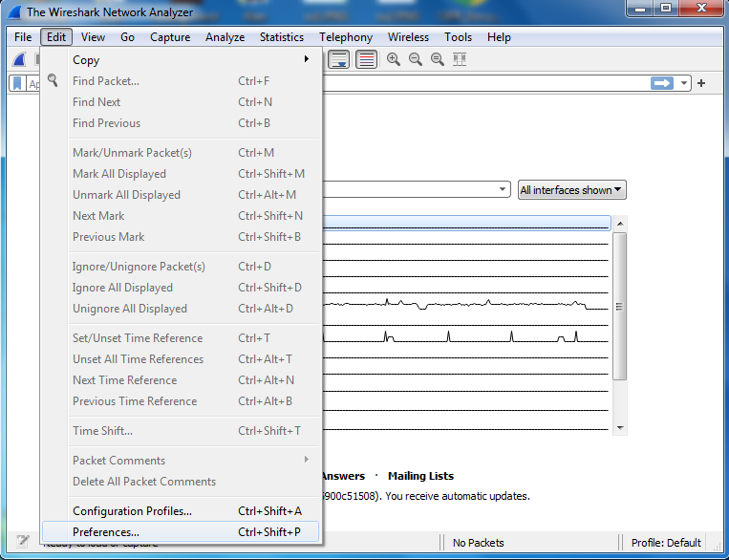Viewport: 729px width, 560px height.
Task: Click the Find Packet magnifier icon in menu
Action: [53, 80]
